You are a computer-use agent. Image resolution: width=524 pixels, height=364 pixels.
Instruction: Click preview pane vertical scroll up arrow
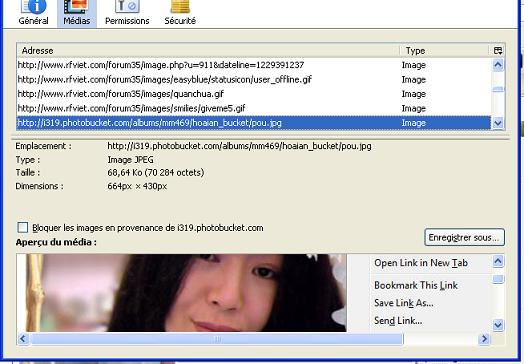498,261
